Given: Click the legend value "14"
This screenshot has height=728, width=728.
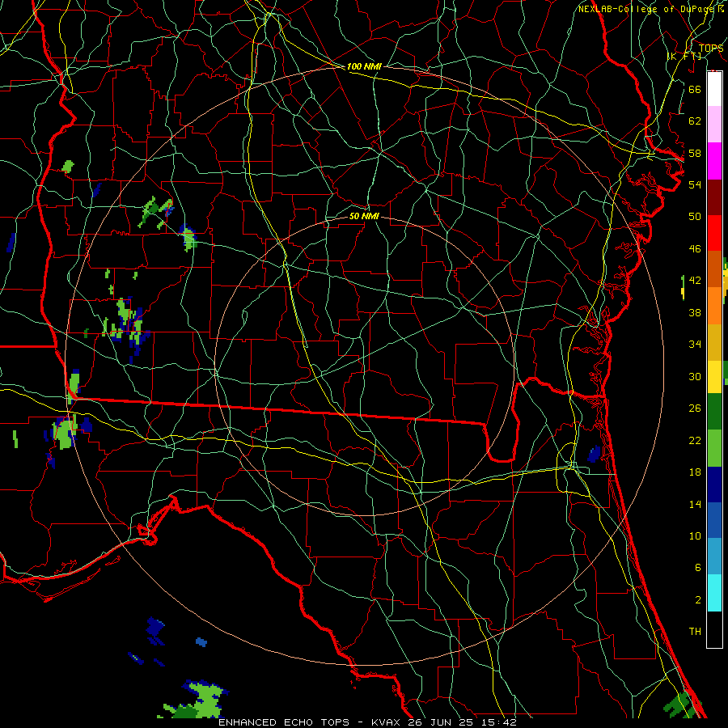Looking at the screenshot, I should pyautogui.click(x=695, y=504).
